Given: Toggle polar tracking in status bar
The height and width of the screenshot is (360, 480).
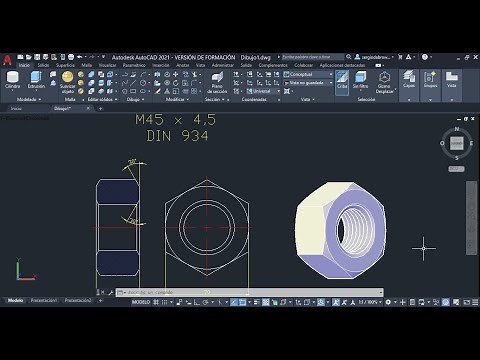Looking at the screenshot, I should 205,302.
